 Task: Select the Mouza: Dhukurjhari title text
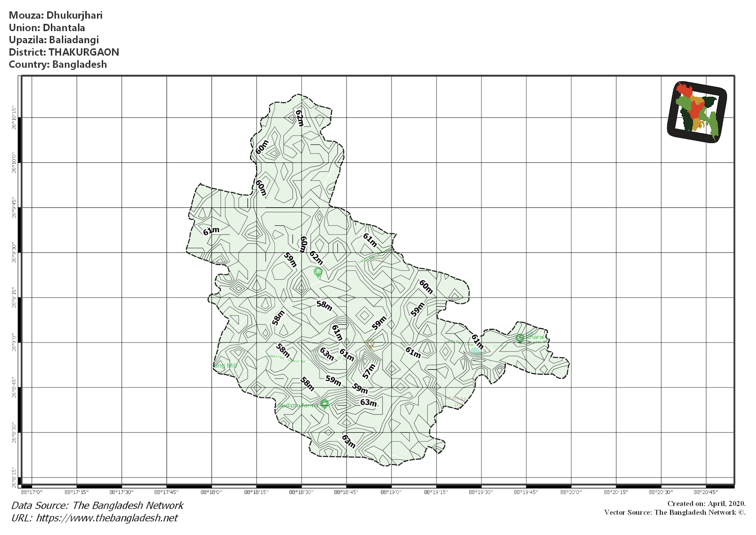[x=56, y=16]
